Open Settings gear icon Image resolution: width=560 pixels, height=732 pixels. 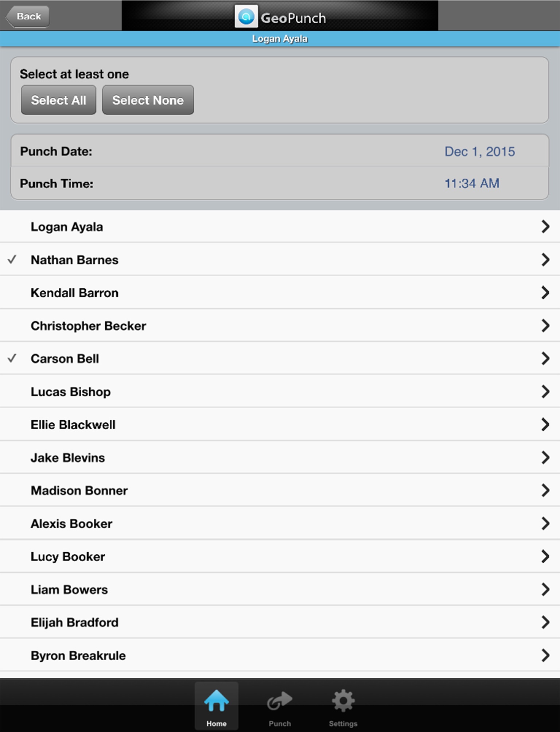point(343,700)
